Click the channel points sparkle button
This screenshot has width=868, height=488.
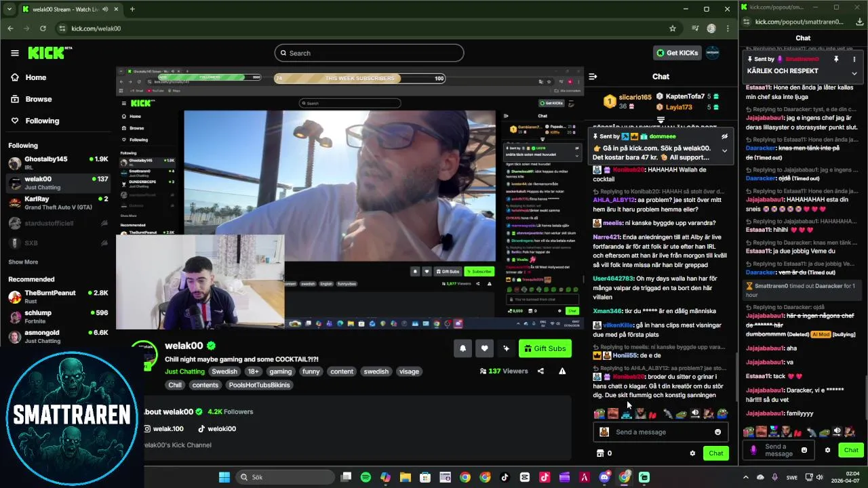[506, 348]
